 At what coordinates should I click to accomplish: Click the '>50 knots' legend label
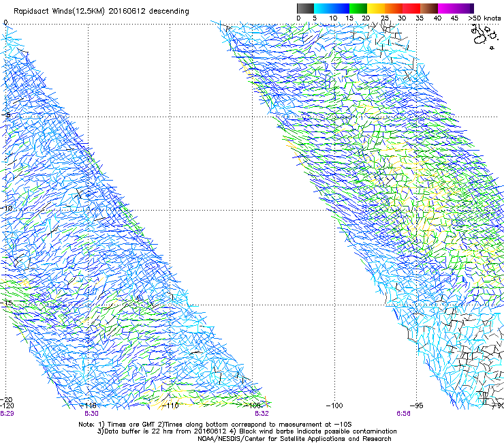tap(484, 18)
